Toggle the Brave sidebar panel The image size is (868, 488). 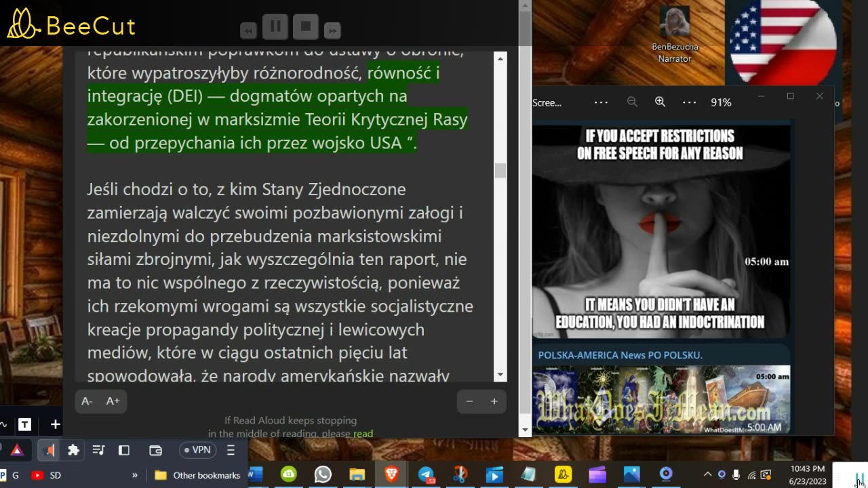123,450
